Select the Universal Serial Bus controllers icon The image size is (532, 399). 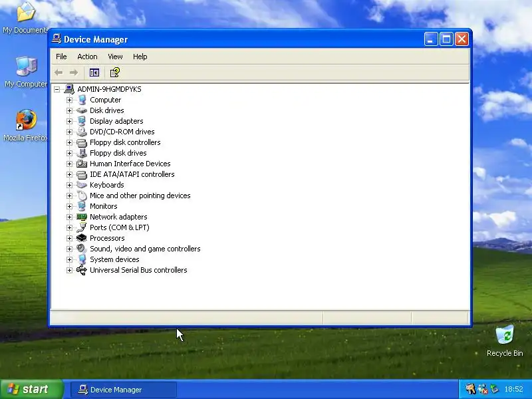[x=82, y=270]
